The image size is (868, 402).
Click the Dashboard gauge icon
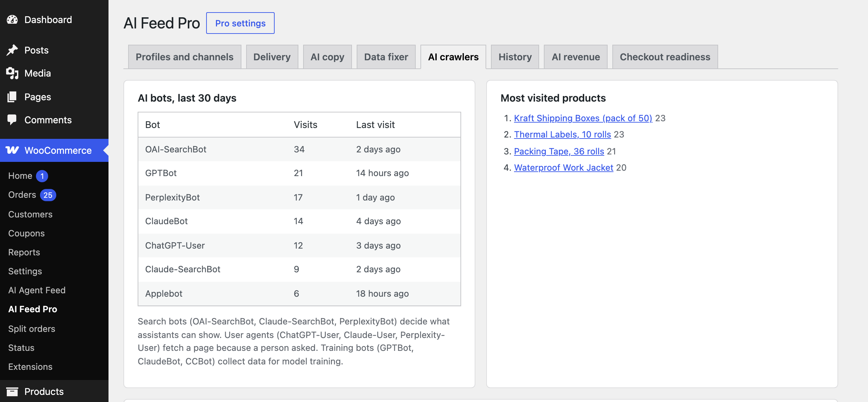(12, 20)
